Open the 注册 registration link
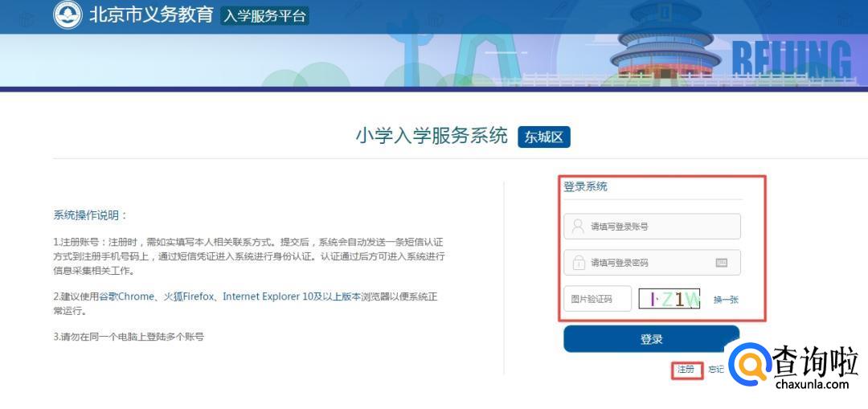Viewport: 868px width, 409px height. [686, 369]
